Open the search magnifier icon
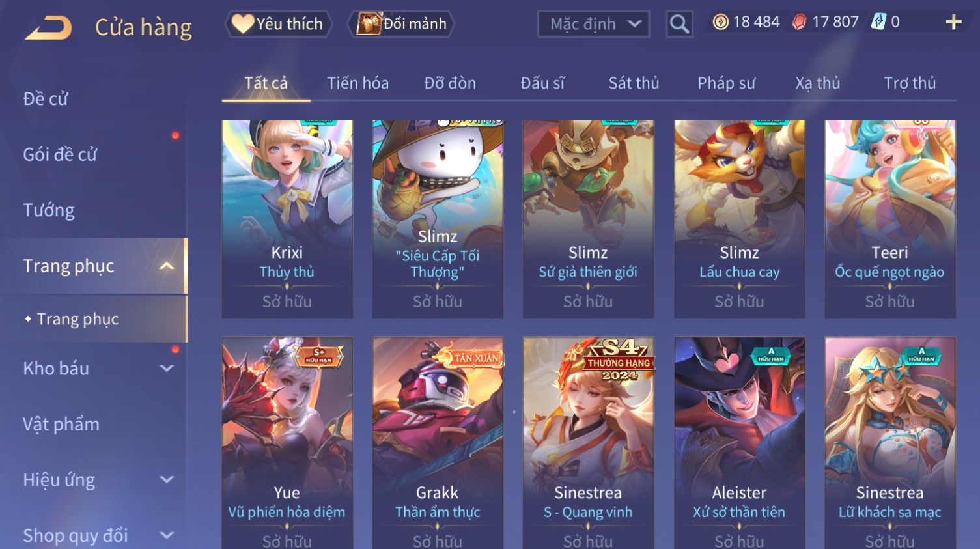Image resolution: width=980 pixels, height=549 pixels. click(679, 25)
